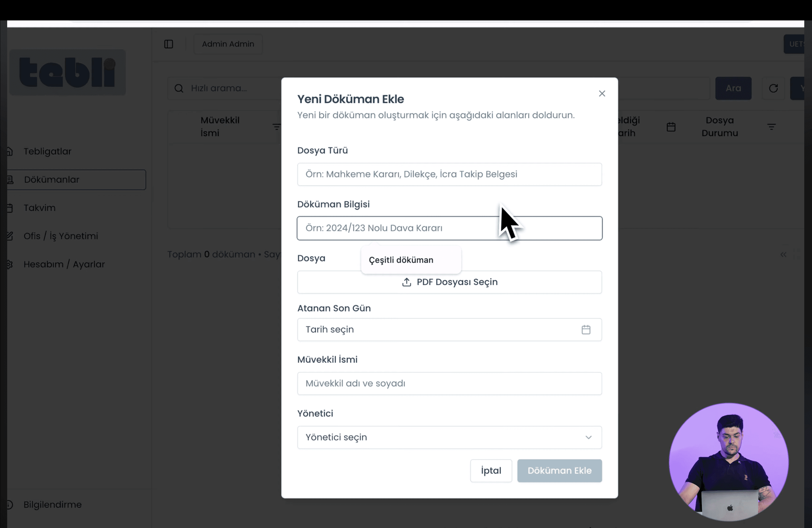
Task: Click the calendar icon in Atanan Son Gün
Action: 586,329
